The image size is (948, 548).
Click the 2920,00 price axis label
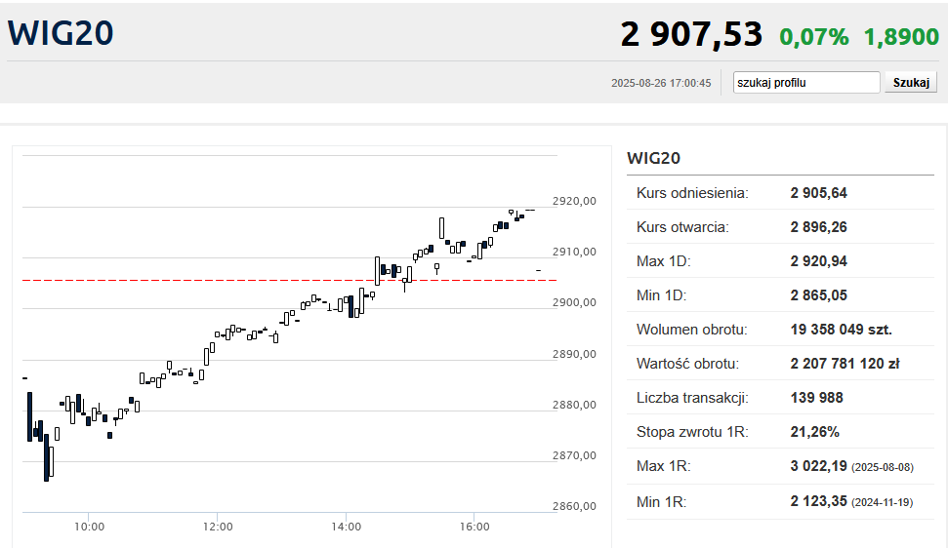coord(574,201)
